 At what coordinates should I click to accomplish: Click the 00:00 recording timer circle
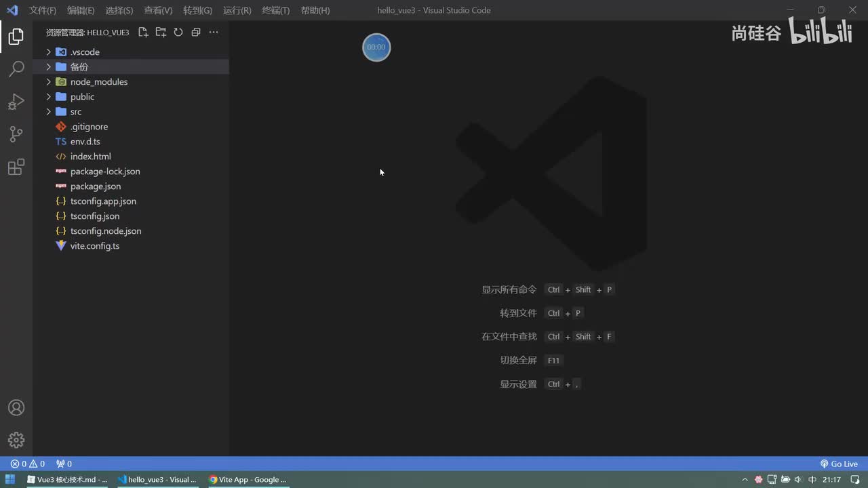(376, 47)
